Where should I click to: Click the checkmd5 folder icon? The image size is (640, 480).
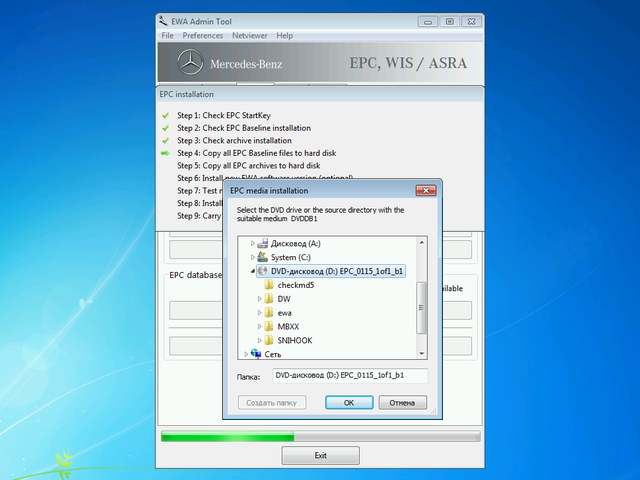click(x=269, y=285)
